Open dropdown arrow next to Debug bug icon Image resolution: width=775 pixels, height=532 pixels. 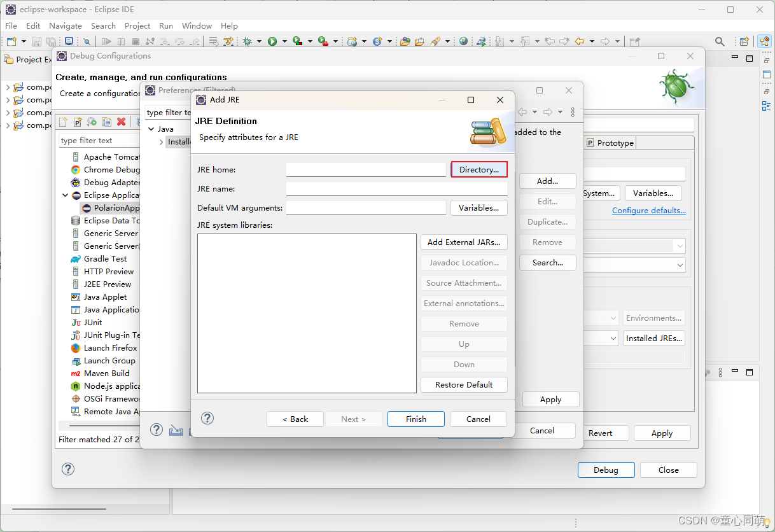[x=259, y=41]
